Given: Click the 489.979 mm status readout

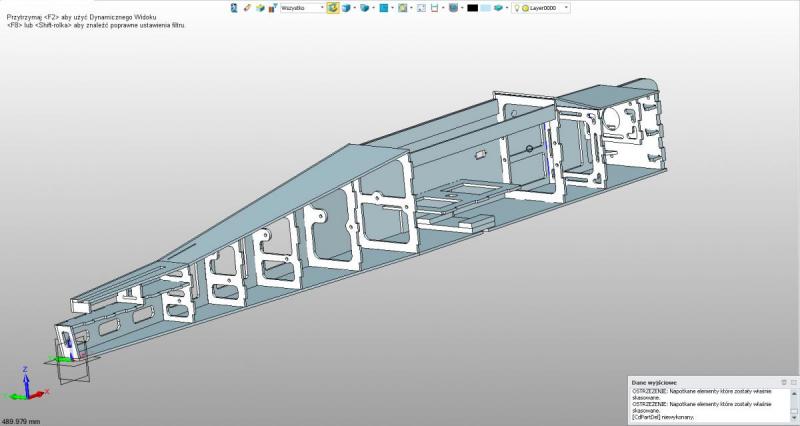Looking at the screenshot, I should (x=22, y=421).
